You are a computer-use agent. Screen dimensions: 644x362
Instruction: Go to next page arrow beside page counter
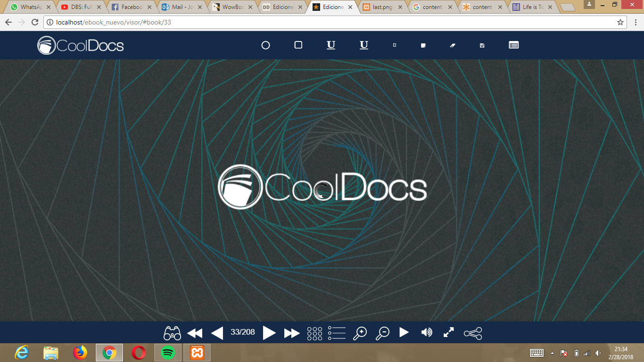pos(269,333)
